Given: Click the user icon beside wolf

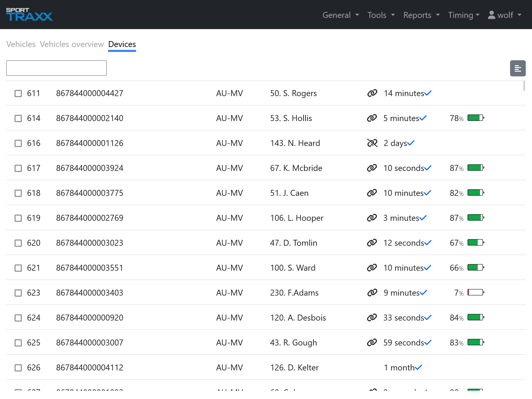Looking at the screenshot, I should coord(491,15).
